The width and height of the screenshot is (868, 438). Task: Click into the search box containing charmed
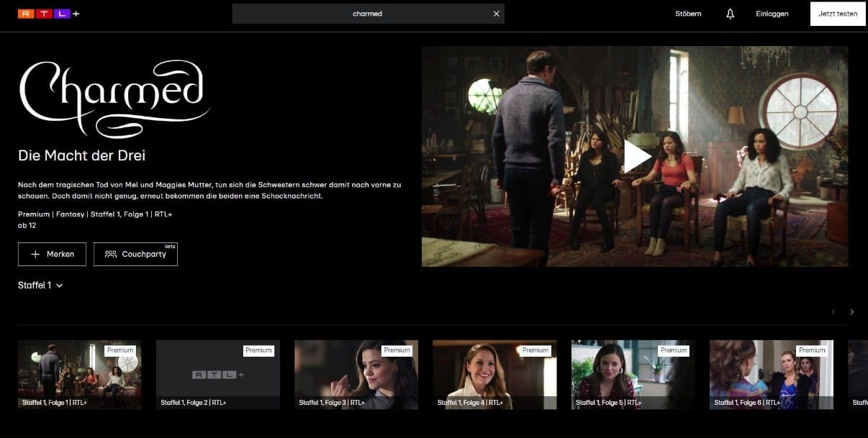[368, 14]
